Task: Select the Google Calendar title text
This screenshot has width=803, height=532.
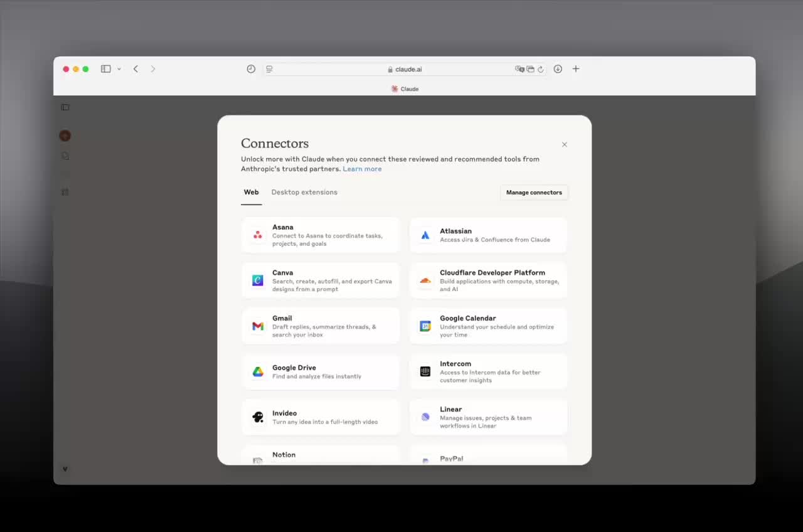Action: click(468, 318)
